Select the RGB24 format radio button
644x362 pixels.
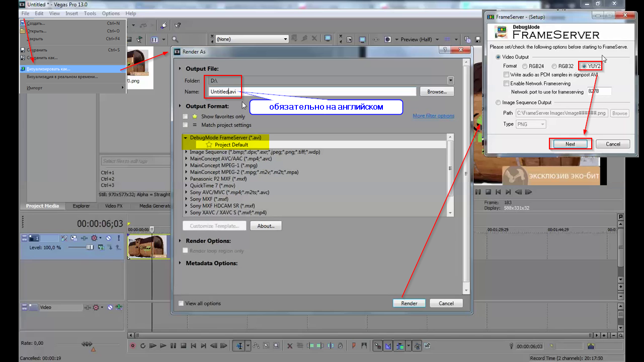pyautogui.click(x=525, y=66)
